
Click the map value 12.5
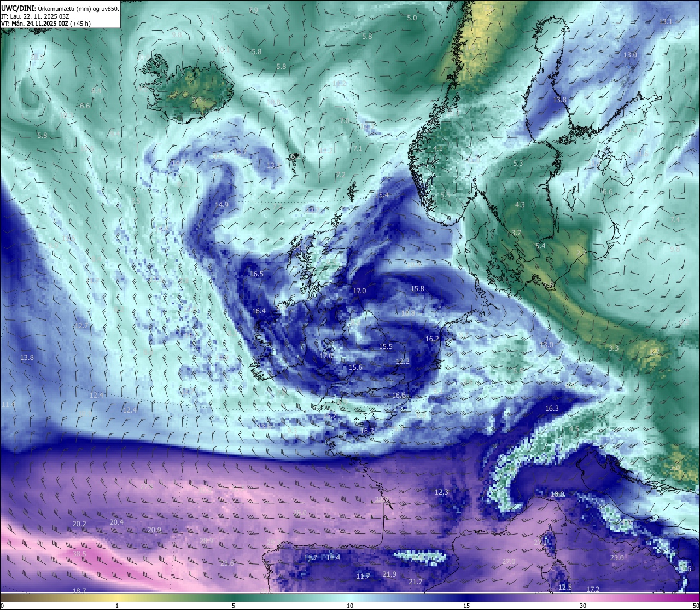point(565,587)
